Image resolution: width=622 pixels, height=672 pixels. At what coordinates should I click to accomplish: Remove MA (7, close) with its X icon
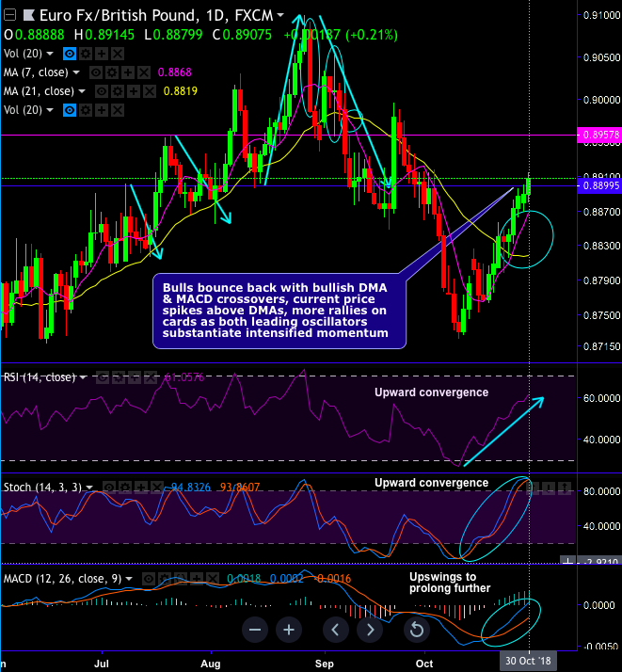click(144, 72)
